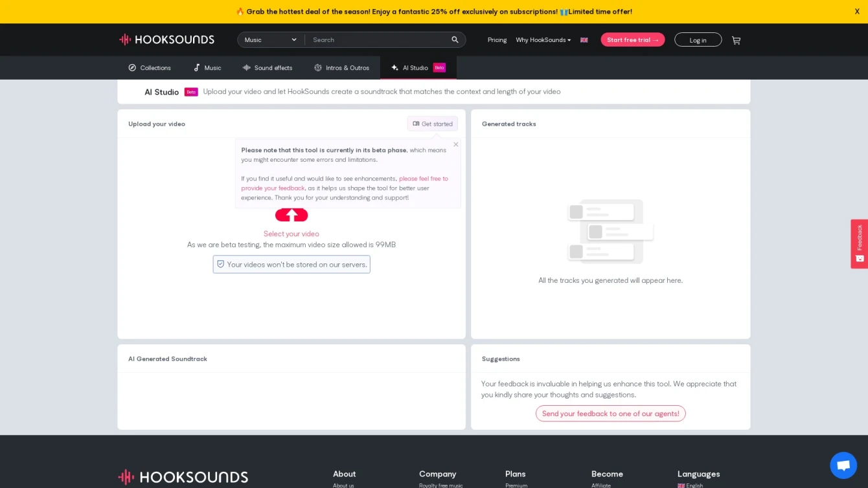This screenshot has width=868, height=488.
Task: Open the side Feedback tab
Action: [x=859, y=243]
